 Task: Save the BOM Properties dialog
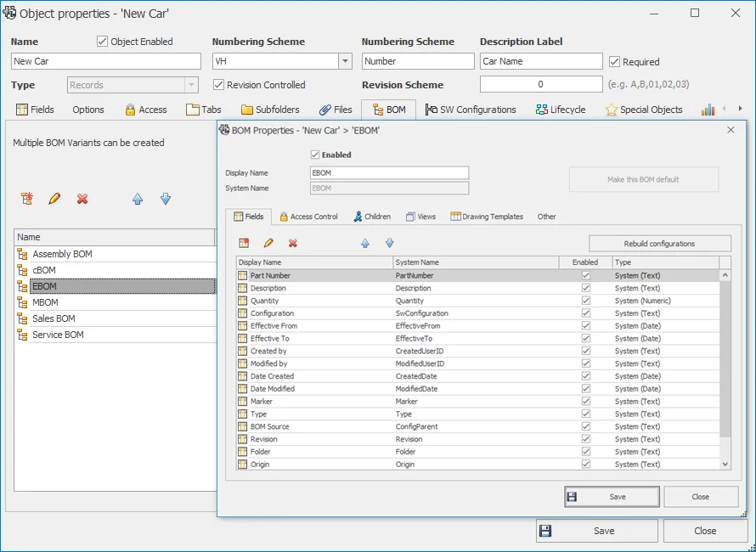click(x=612, y=497)
